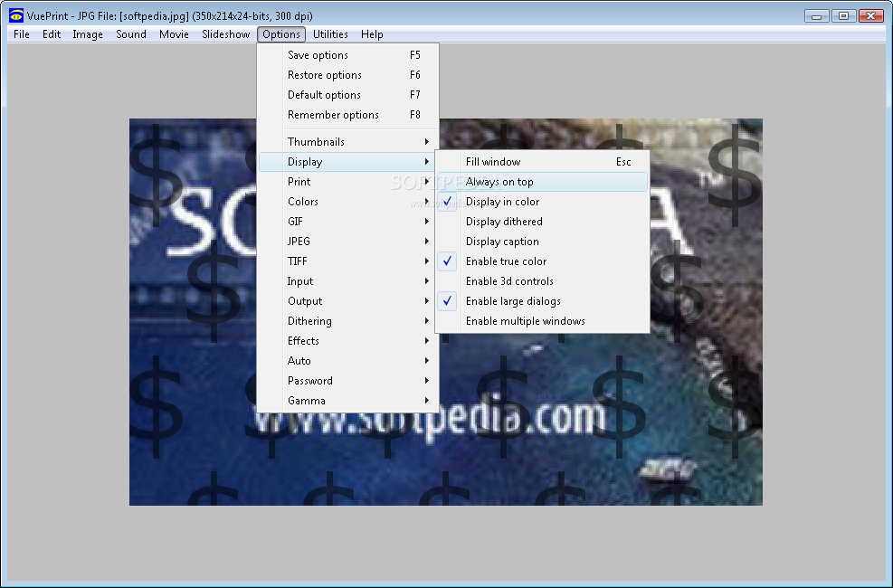Expand the JPEG submenu
Screen dimensions: 893x588
[348, 242]
